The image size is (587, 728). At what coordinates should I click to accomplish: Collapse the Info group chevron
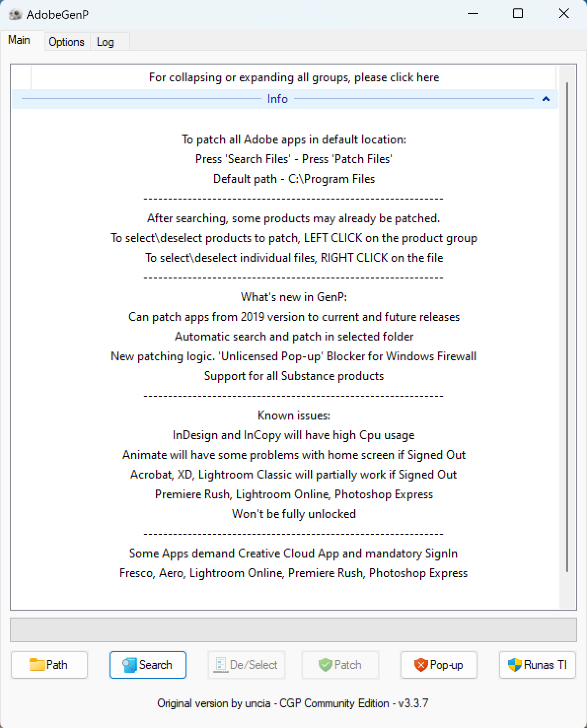(x=546, y=99)
